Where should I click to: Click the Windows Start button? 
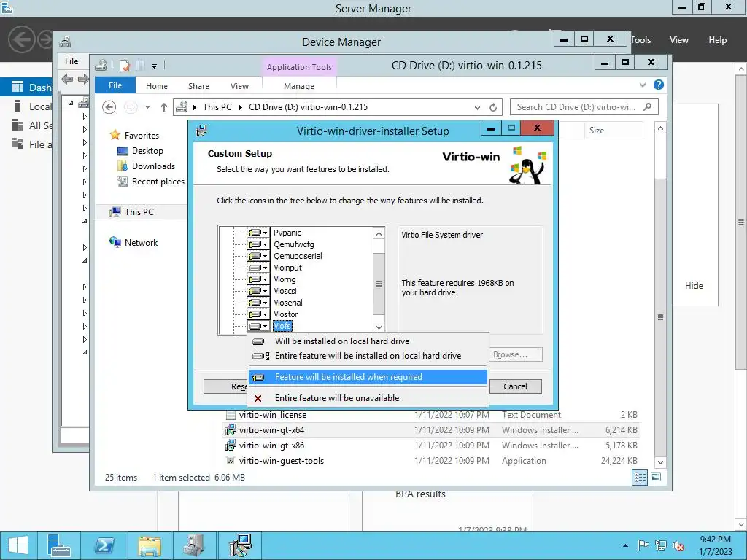coord(18,545)
